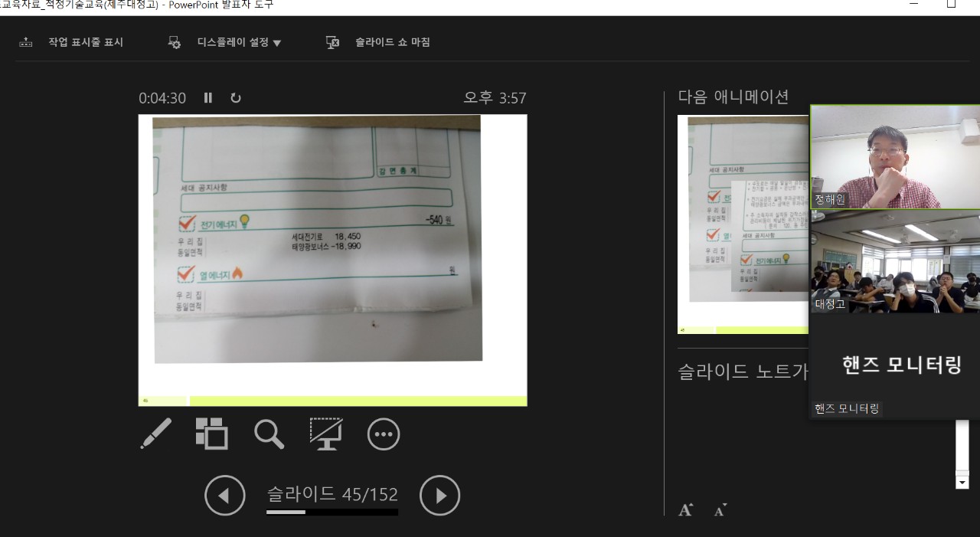Reset the presentation timer
The width and height of the screenshot is (980, 537).
(x=236, y=98)
